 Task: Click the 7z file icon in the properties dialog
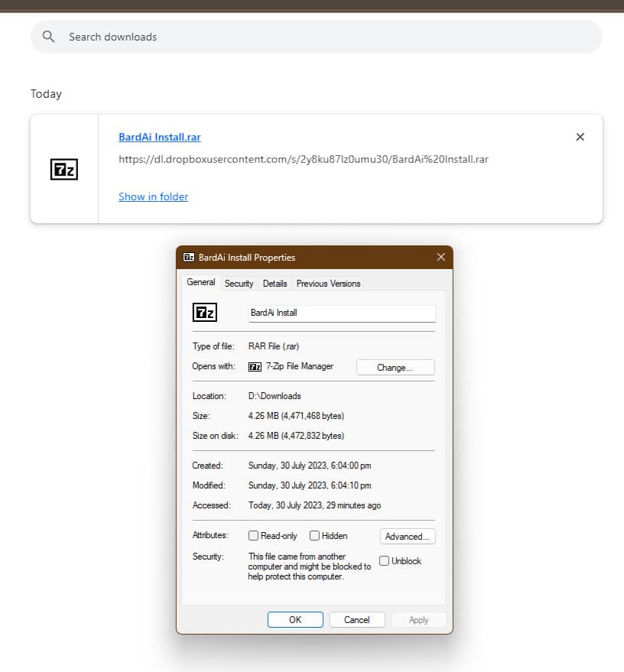204,312
